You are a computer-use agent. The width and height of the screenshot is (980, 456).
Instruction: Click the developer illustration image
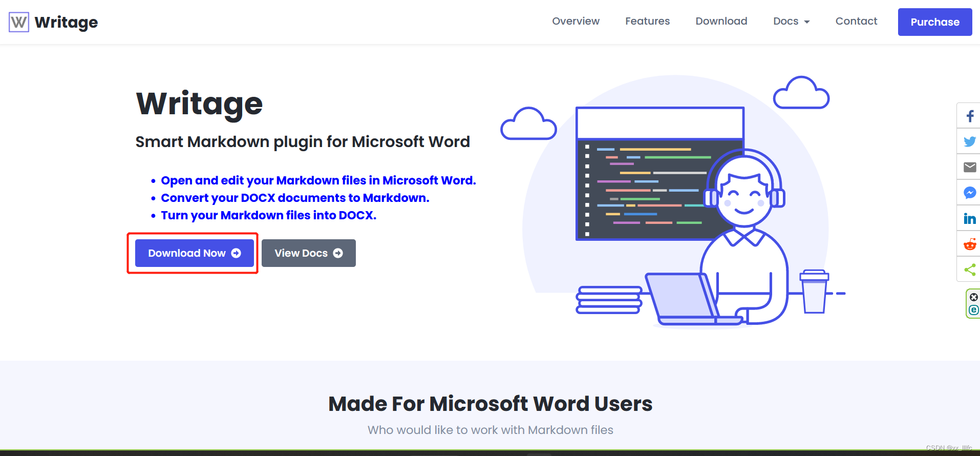pyautogui.click(x=672, y=201)
